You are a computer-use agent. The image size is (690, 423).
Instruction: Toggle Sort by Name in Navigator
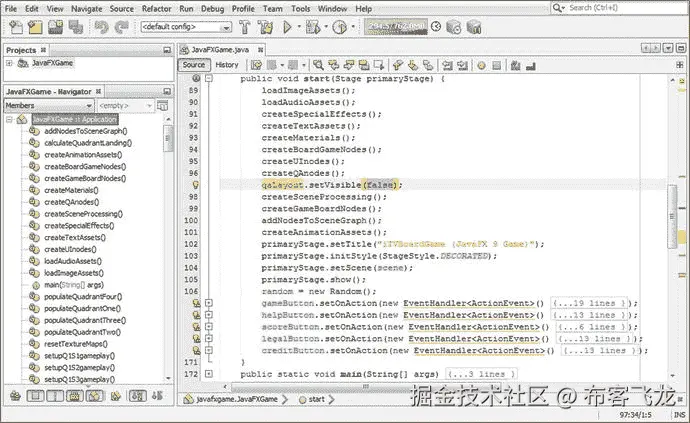pos(137,396)
